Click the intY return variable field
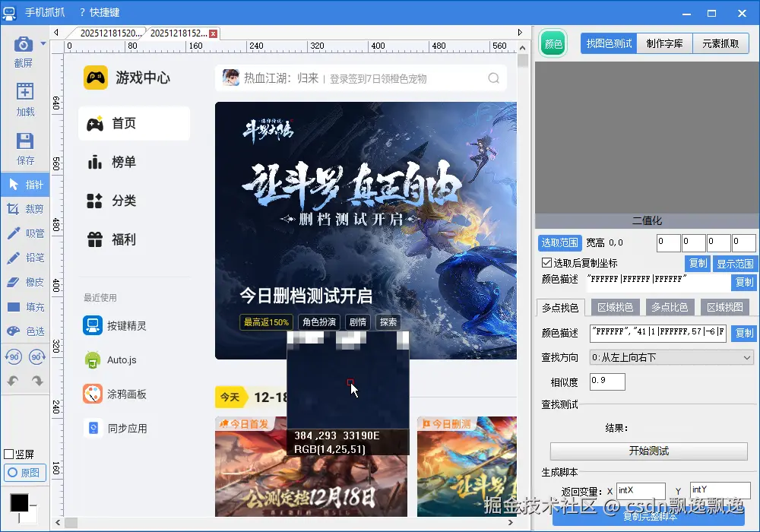 (x=720, y=491)
